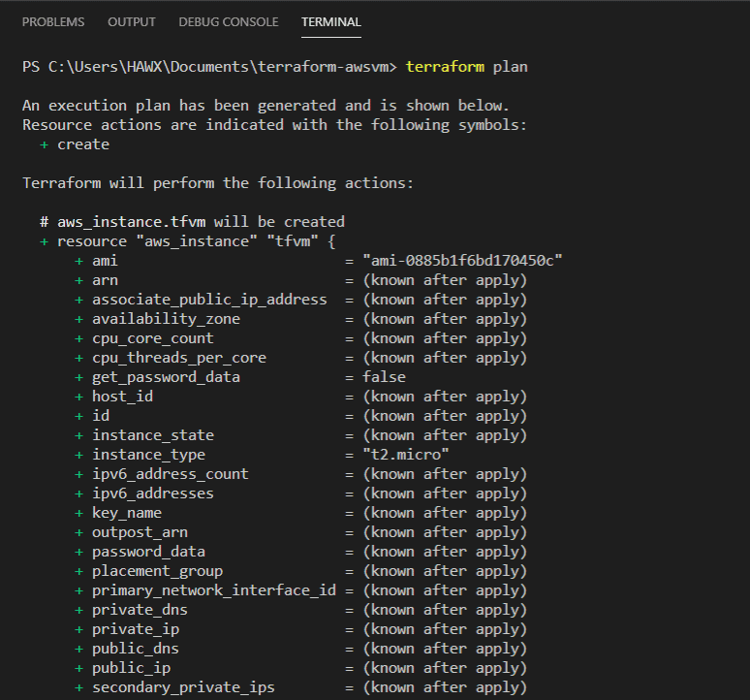Click the 'password_data' attribute name

pos(148,552)
